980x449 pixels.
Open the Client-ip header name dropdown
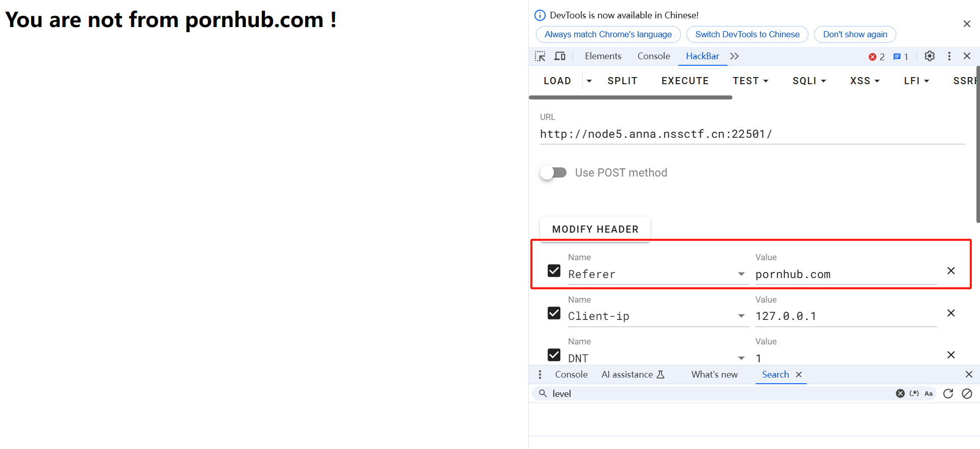tap(741, 316)
